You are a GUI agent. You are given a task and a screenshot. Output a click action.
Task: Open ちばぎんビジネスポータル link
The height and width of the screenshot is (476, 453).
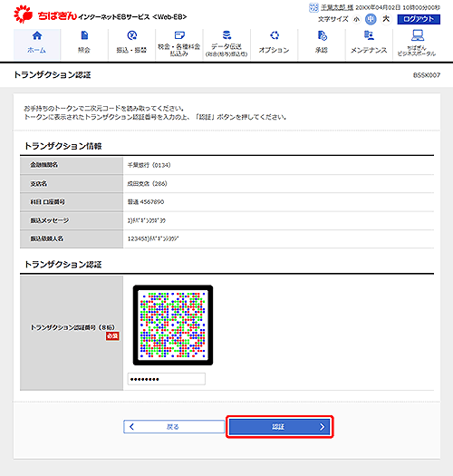pyautogui.click(x=416, y=44)
